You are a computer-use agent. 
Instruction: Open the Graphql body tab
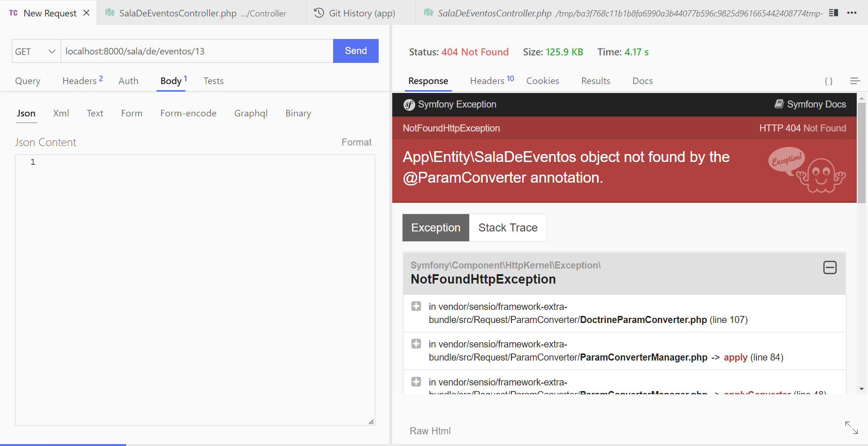point(251,113)
